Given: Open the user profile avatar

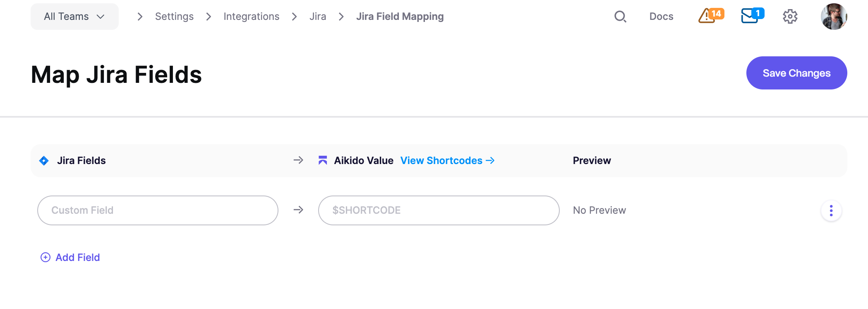Looking at the screenshot, I should point(834,17).
